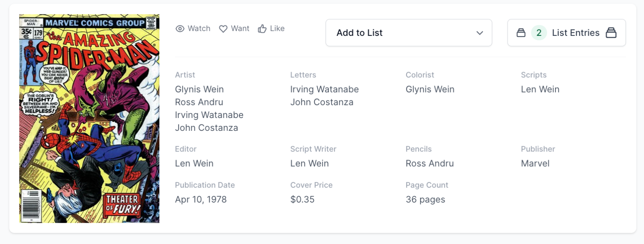The width and height of the screenshot is (644, 244).
Task: Click the small box icon left of List Entries
Action: [x=521, y=33]
